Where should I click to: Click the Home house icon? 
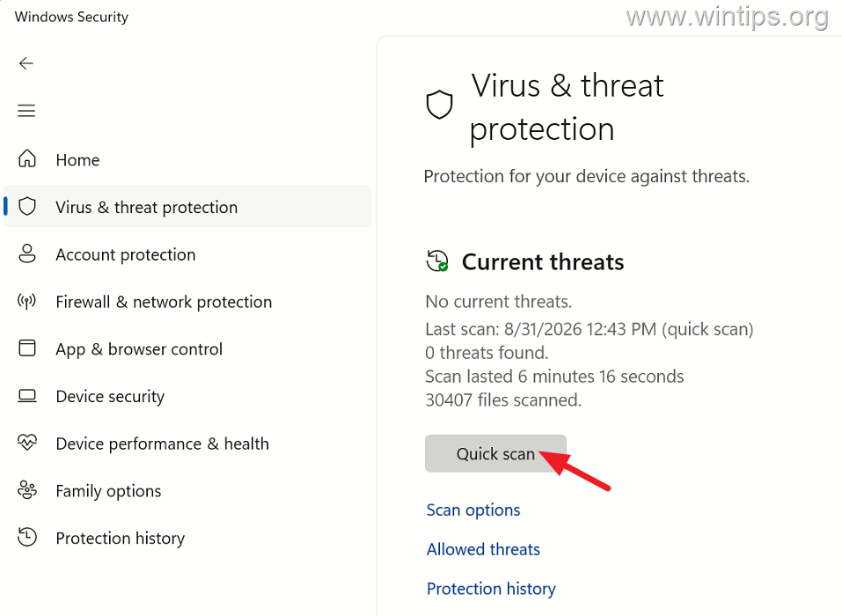(x=27, y=159)
